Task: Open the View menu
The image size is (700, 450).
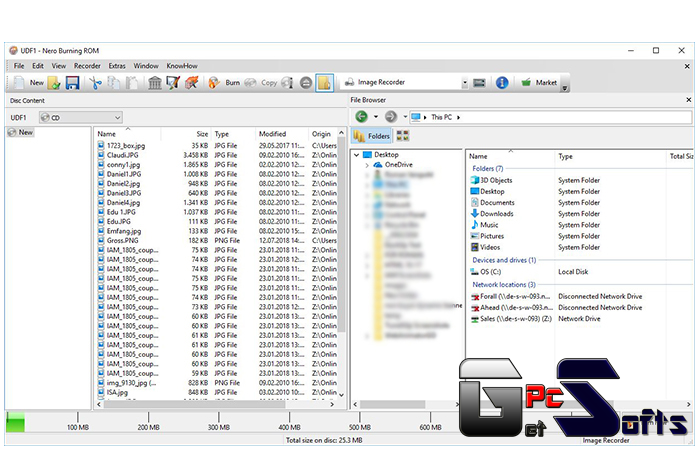Action: coord(58,66)
